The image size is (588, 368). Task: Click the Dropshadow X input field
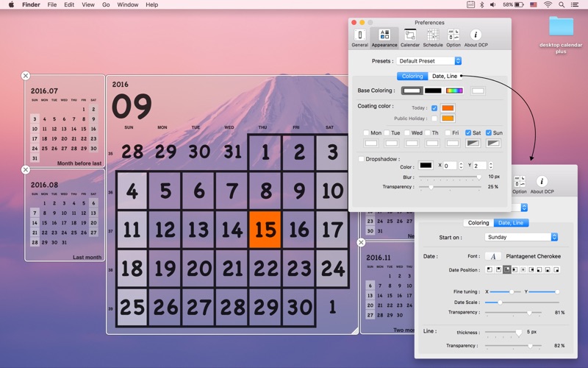[x=451, y=166]
